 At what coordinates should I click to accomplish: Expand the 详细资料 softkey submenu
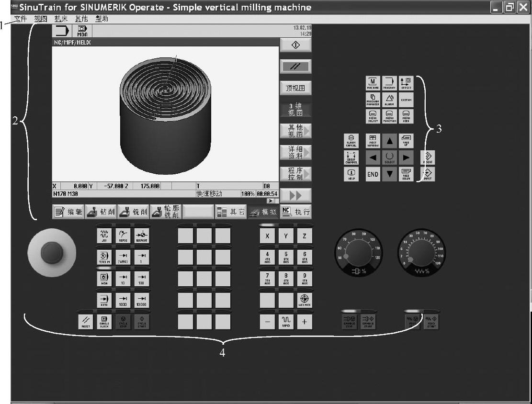(295, 152)
